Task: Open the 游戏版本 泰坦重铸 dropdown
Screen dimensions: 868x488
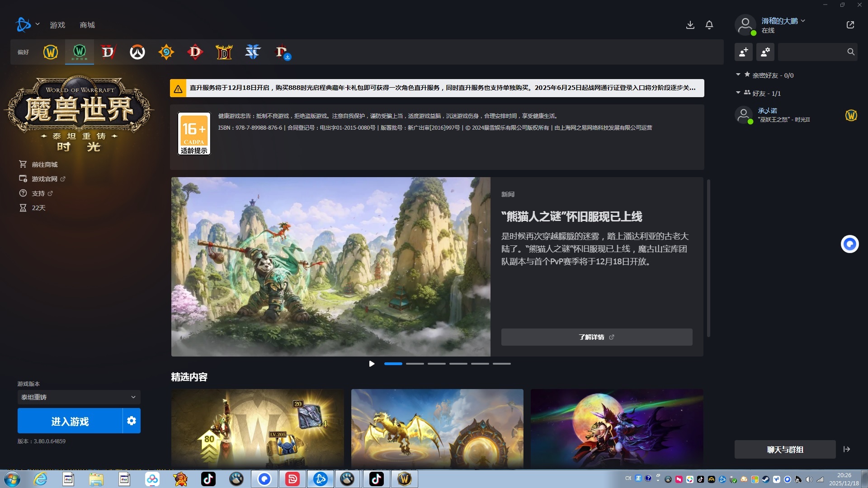Action: tap(79, 397)
